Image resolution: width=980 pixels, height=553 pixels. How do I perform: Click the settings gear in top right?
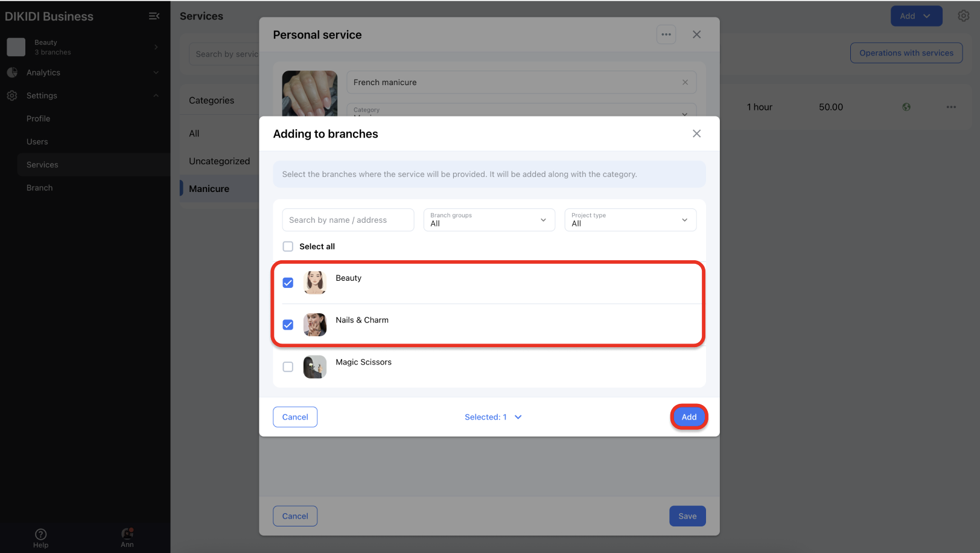963,16
